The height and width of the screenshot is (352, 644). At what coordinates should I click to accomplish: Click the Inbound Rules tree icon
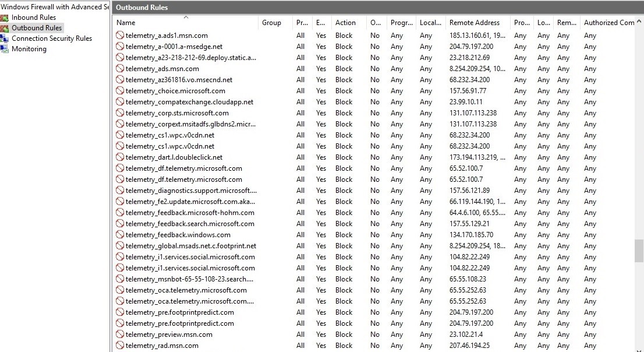click(5, 17)
